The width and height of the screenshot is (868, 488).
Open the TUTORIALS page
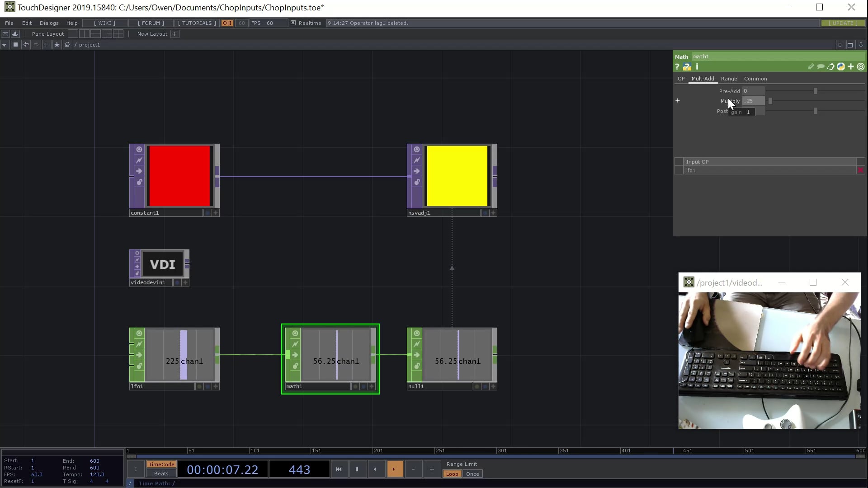196,23
